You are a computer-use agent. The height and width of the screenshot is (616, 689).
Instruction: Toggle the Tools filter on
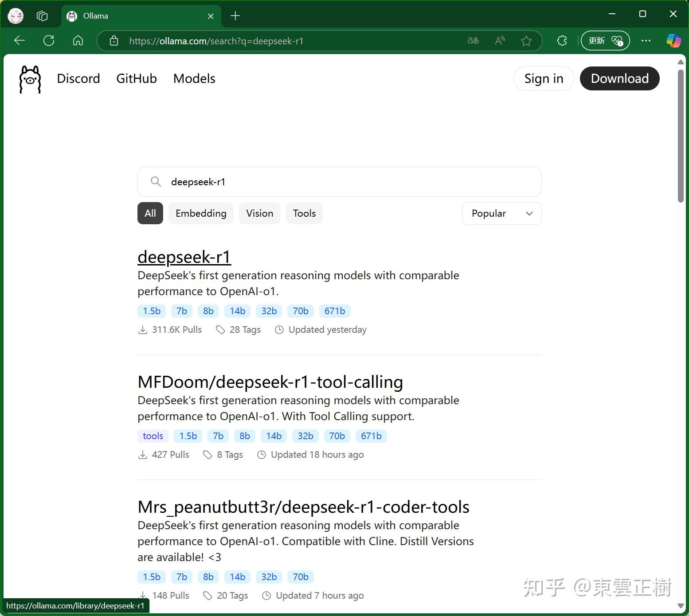[x=304, y=213]
